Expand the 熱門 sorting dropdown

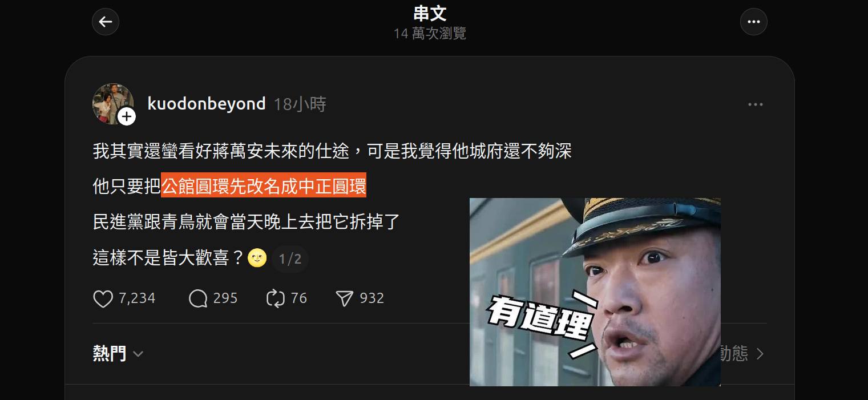(118, 353)
